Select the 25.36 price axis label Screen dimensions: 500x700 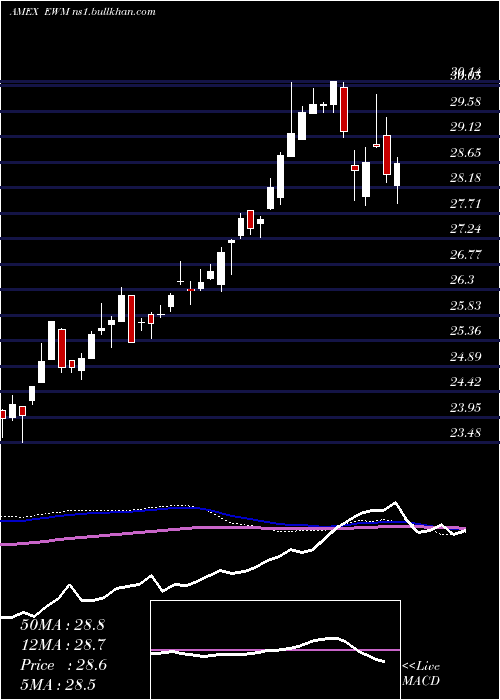point(465,331)
